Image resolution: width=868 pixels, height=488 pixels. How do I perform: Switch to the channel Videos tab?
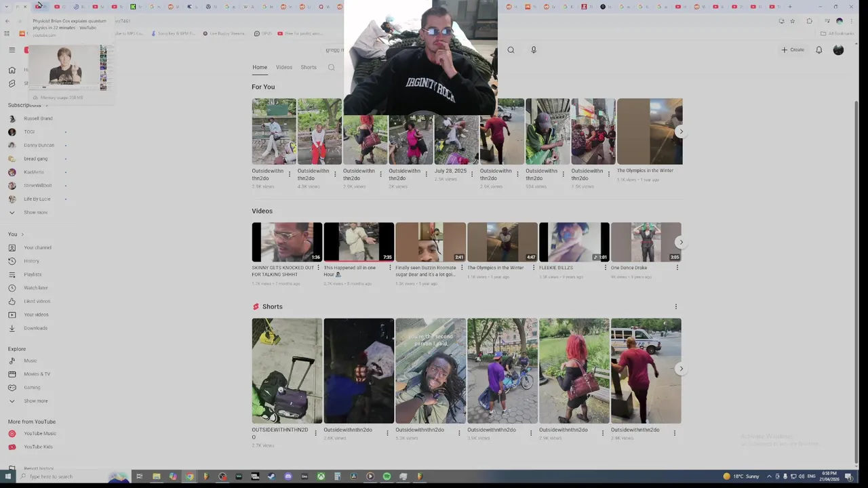[283, 67]
